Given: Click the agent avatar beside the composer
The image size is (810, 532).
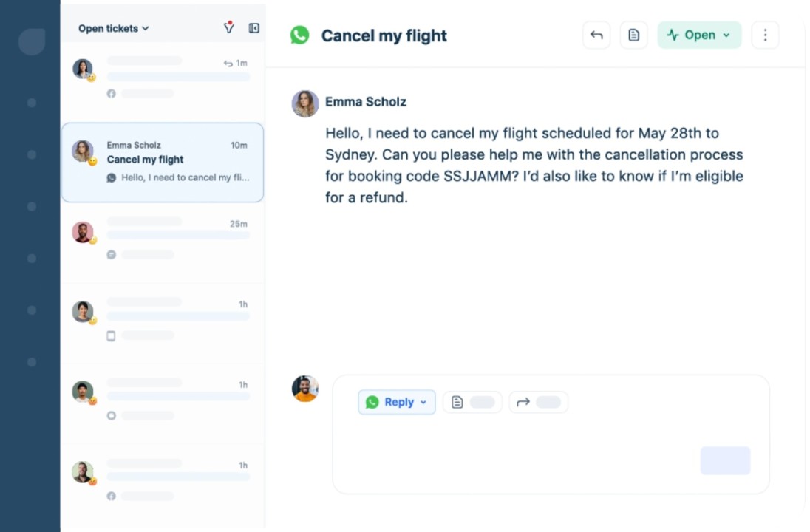Looking at the screenshot, I should [x=305, y=389].
